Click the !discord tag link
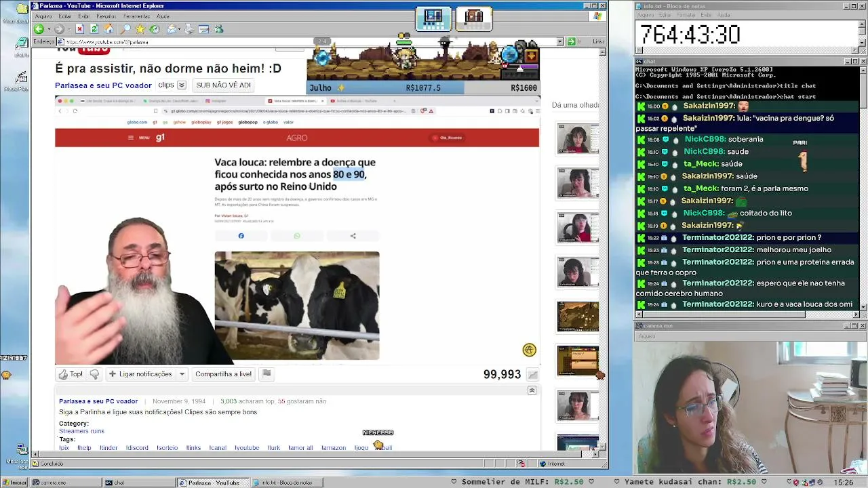The height and width of the screenshot is (488, 868). tap(137, 448)
